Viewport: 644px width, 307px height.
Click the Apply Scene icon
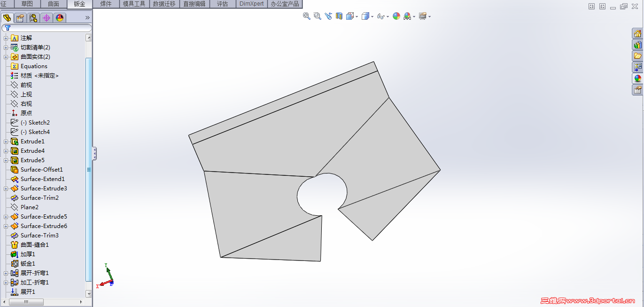pyautogui.click(x=407, y=16)
